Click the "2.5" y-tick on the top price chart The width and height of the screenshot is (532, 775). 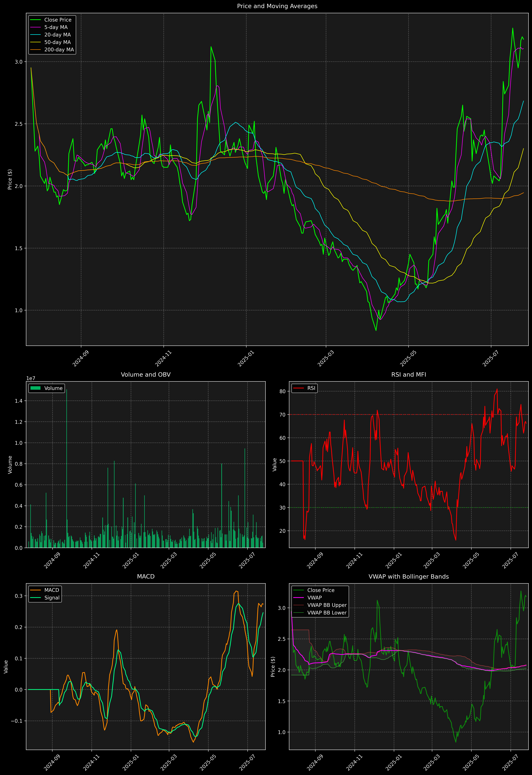click(x=19, y=124)
